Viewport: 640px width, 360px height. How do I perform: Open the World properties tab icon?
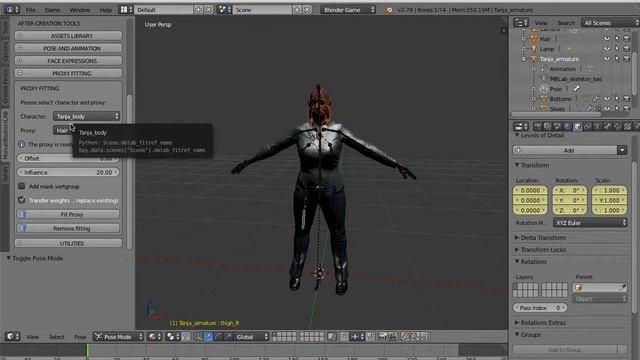coord(567,127)
